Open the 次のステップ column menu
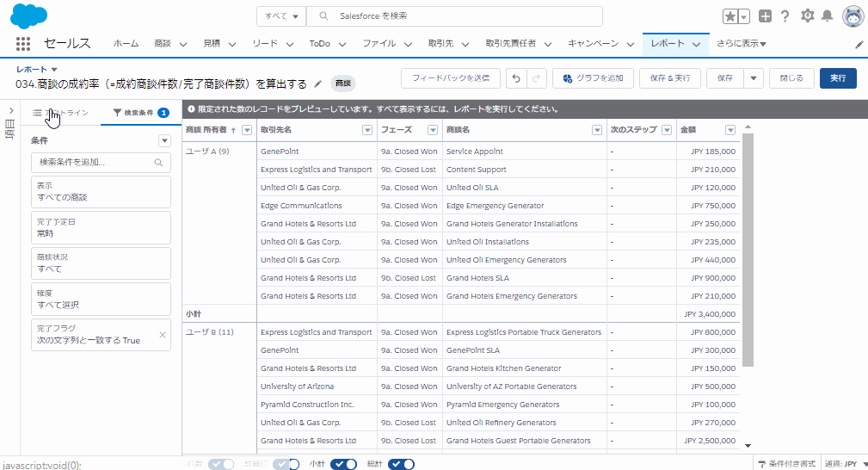The width and height of the screenshot is (868, 470). tap(667, 130)
